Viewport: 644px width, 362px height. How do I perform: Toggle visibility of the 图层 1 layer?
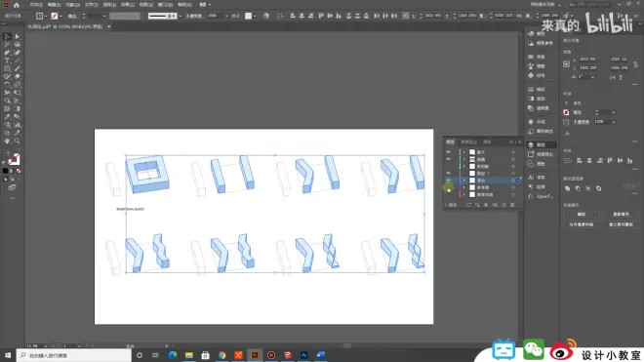[x=448, y=174]
